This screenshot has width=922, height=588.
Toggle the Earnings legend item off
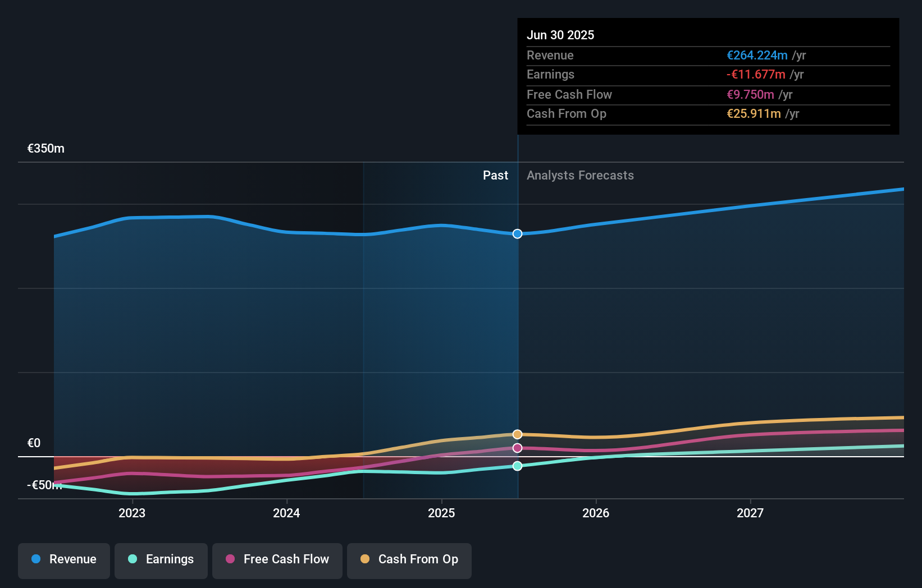[161, 559]
